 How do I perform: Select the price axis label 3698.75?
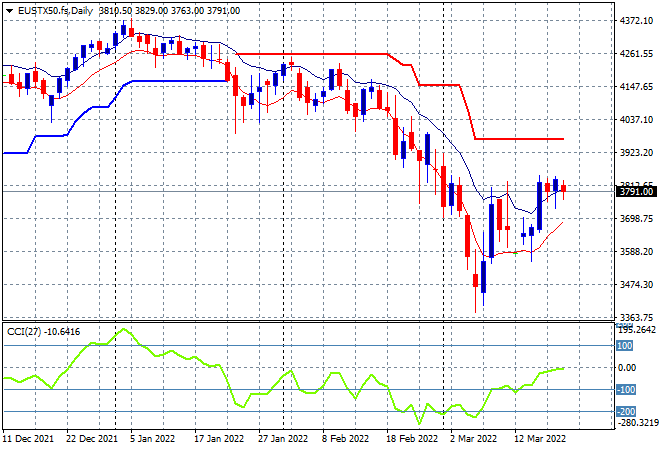pos(636,218)
